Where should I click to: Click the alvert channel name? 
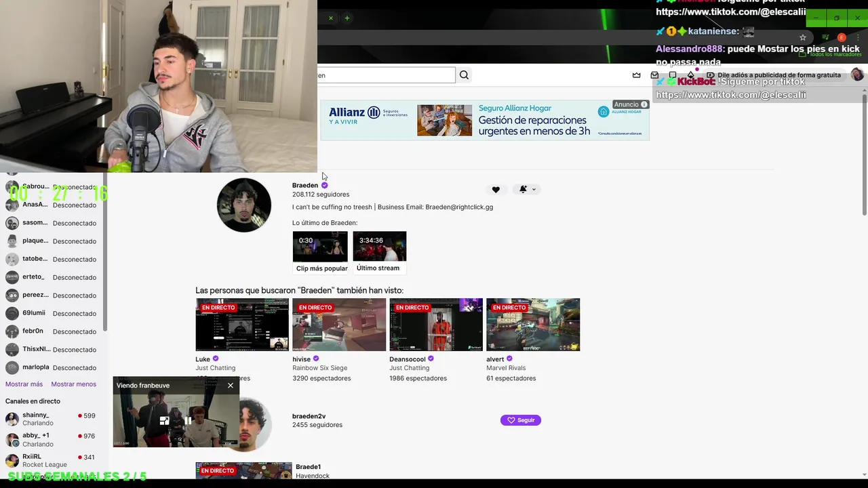(x=495, y=359)
